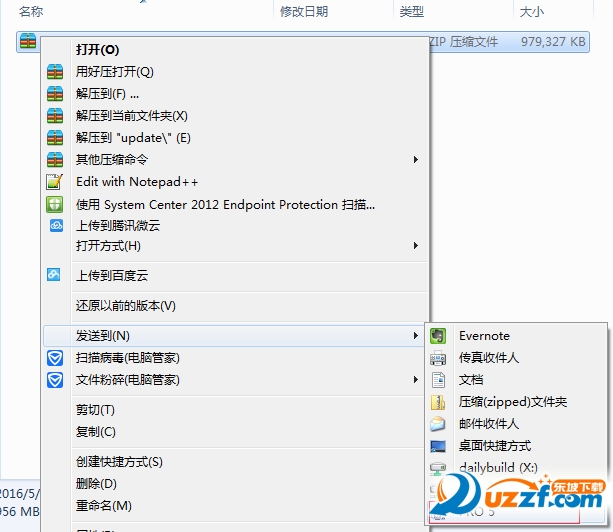The width and height of the screenshot is (613, 532).
Task: Send to 桌面快捷方式
Action: click(516, 446)
